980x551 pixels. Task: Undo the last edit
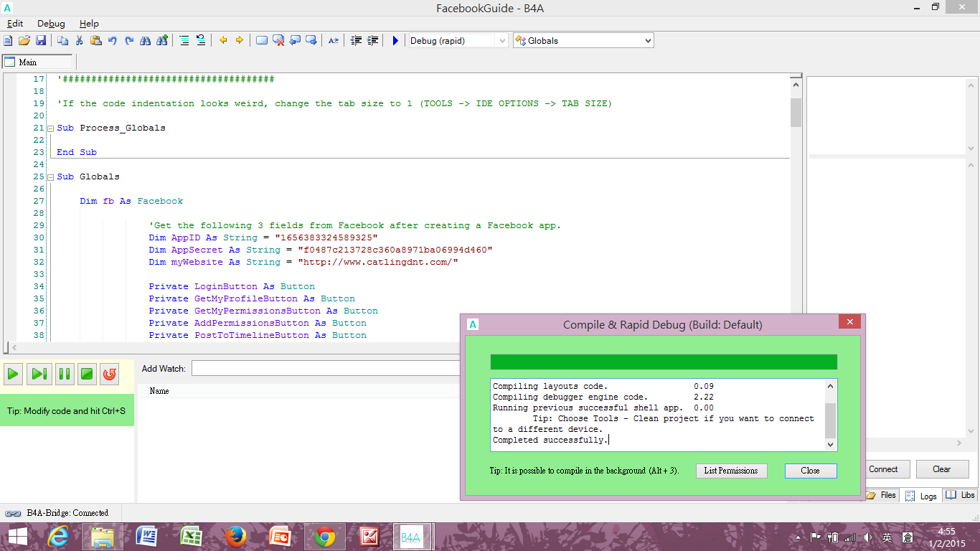[113, 41]
